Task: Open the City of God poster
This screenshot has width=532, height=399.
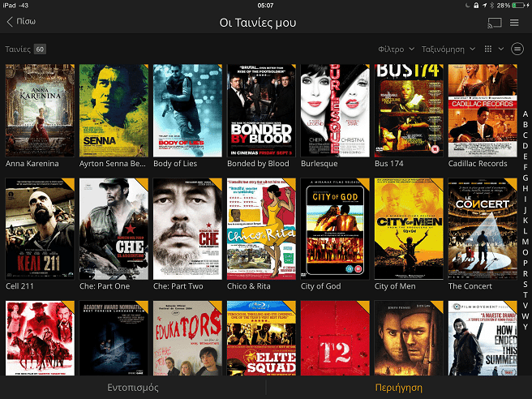Action: (x=335, y=229)
